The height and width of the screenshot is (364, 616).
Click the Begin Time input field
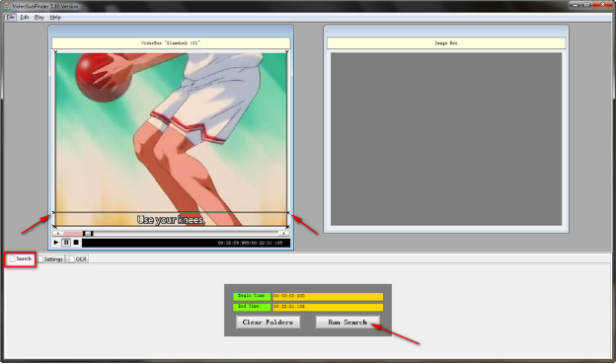point(328,296)
